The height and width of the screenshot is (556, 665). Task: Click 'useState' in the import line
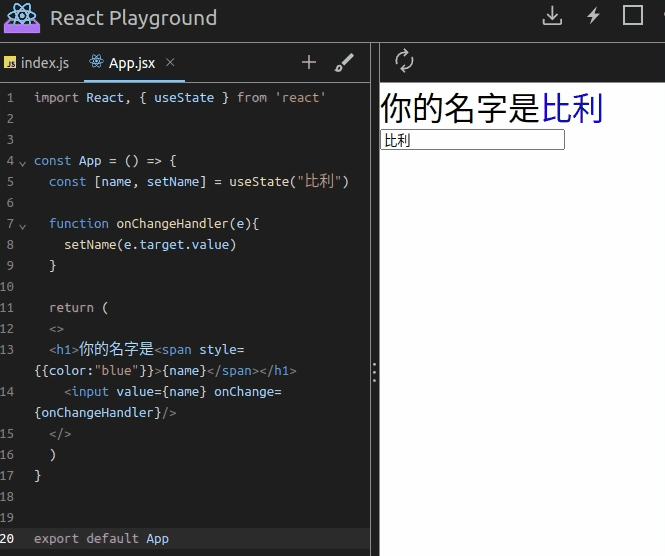tap(184, 98)
